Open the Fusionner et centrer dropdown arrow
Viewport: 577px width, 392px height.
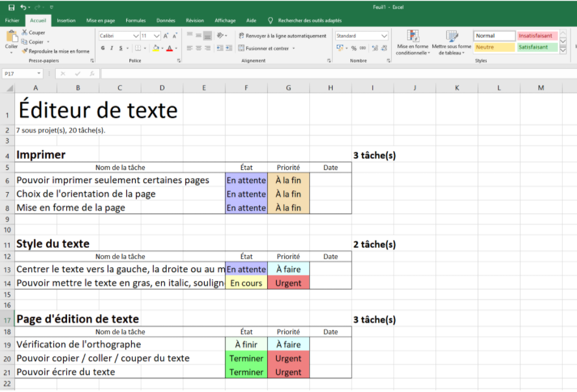294,48
